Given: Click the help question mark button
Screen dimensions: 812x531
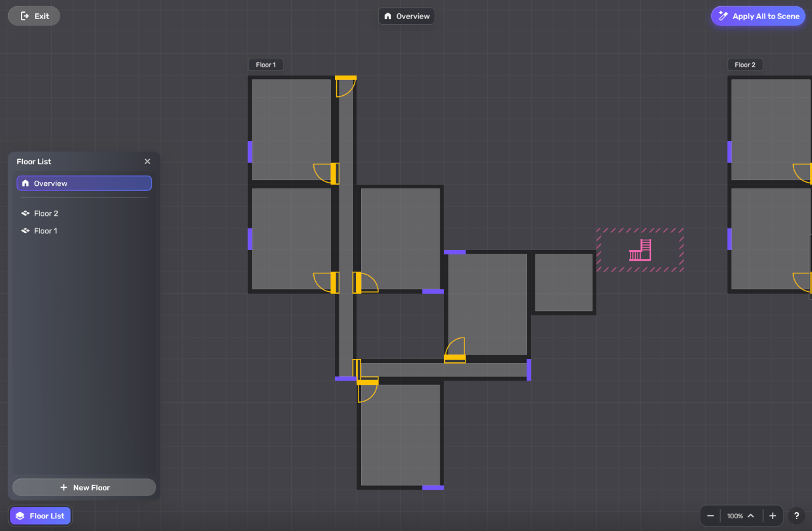Looking at the screenshot, I should pos(796,516).
